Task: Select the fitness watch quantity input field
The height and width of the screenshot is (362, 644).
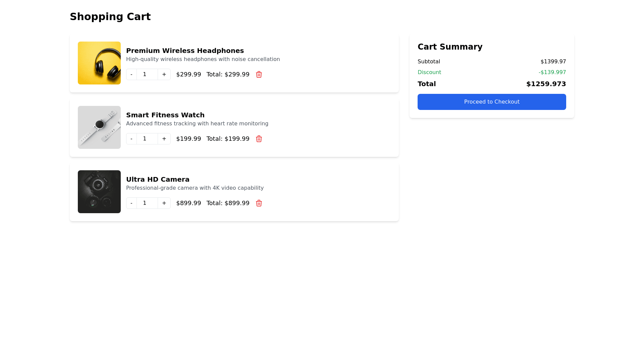Action: [147, 139]
